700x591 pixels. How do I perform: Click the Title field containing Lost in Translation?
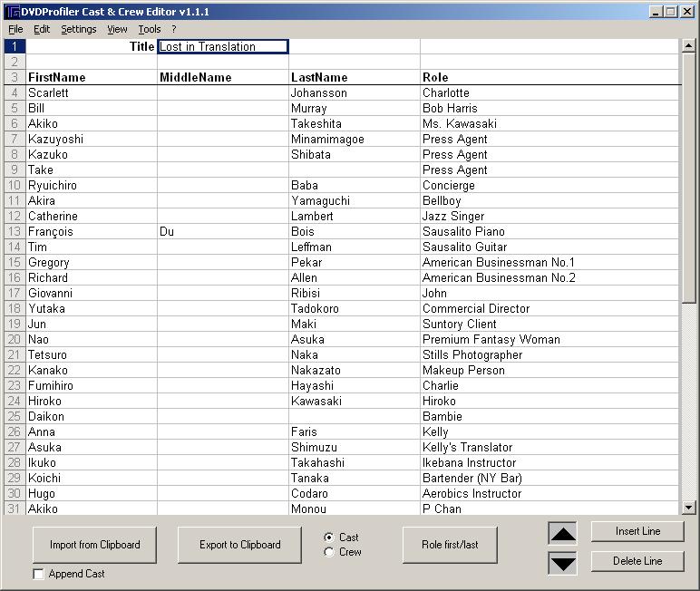tap(223, 46)
